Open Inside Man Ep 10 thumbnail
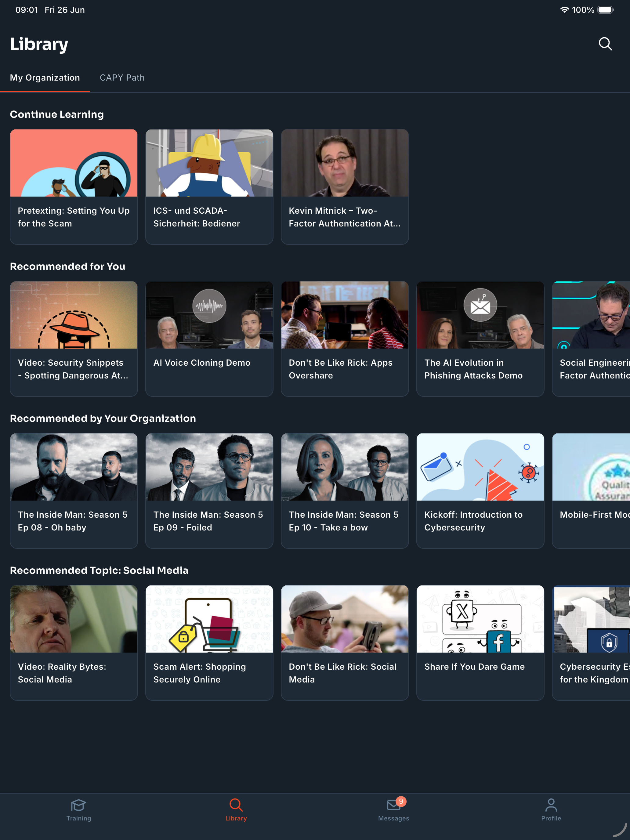Screen dimensions: 630x840 (345, 467)
